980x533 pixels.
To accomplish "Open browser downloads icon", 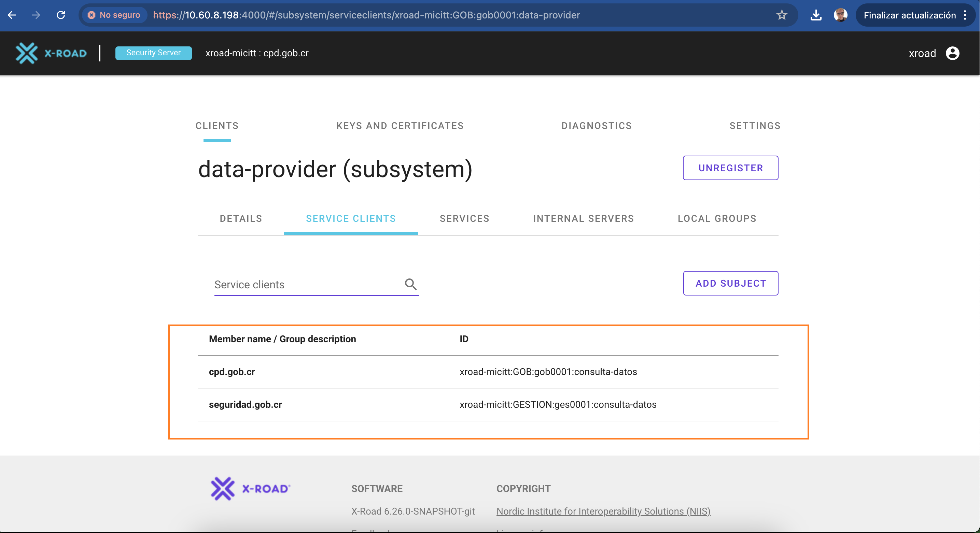I will tap(816, 15).
